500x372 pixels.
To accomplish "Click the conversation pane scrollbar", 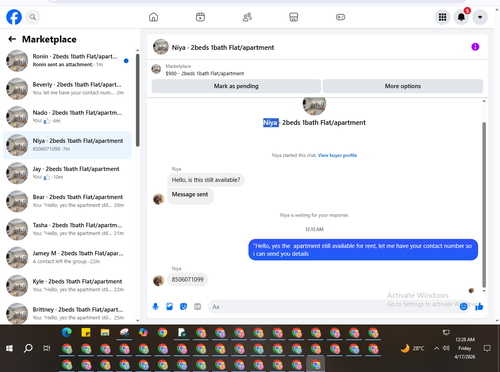I will (x=484, y=204).
